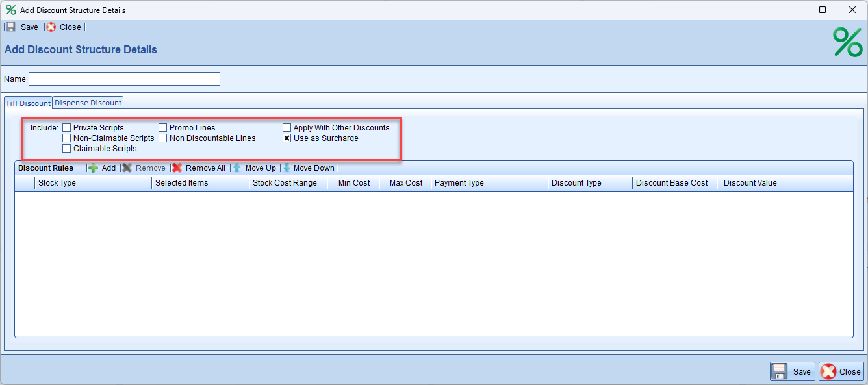The image size is (868, 385).
Task: Enable the Private Scripts checkbox
Action: coord(66,128)
